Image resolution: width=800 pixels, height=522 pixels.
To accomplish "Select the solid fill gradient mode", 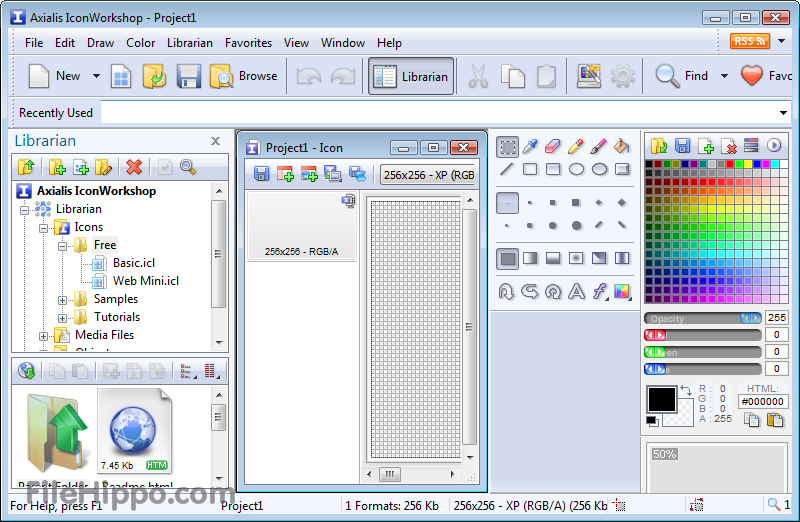I will coord(507,258).
